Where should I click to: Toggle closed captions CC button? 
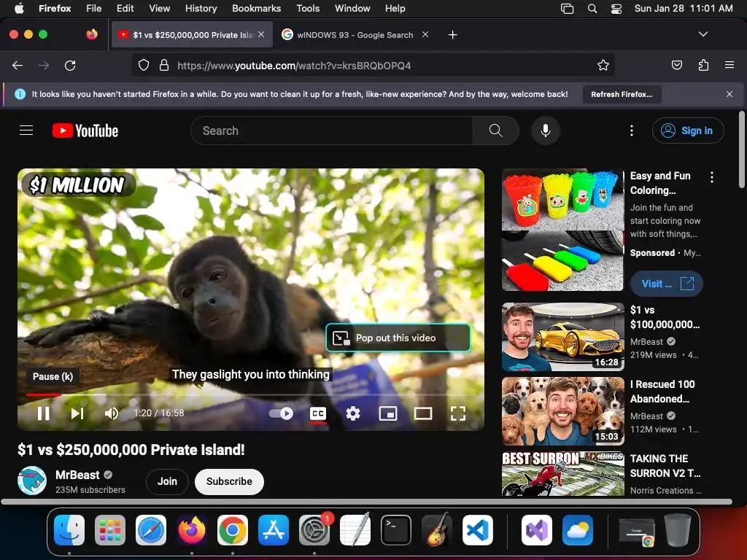(x=318, y=413)
